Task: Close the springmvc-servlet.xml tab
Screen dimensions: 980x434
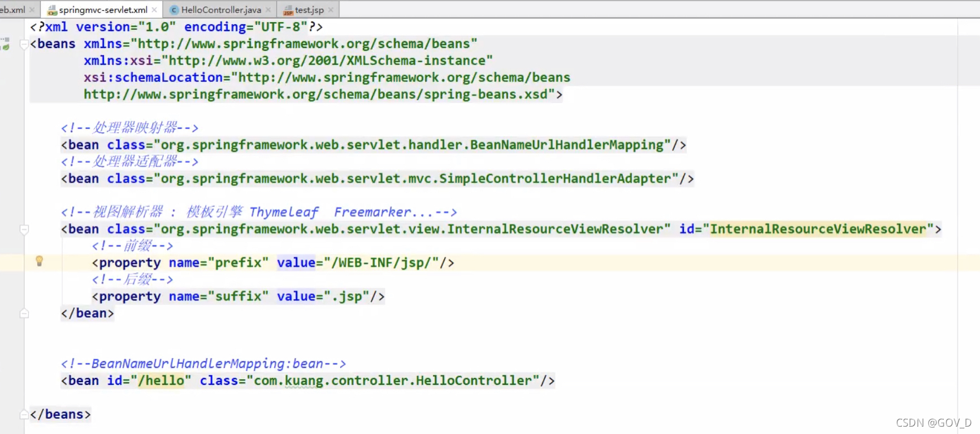Action: (x=154, y=10)
